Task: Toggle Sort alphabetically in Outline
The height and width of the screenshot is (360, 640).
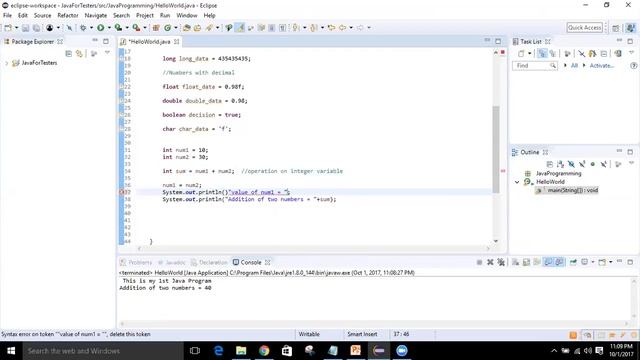Action: click(x=560, y=164)
